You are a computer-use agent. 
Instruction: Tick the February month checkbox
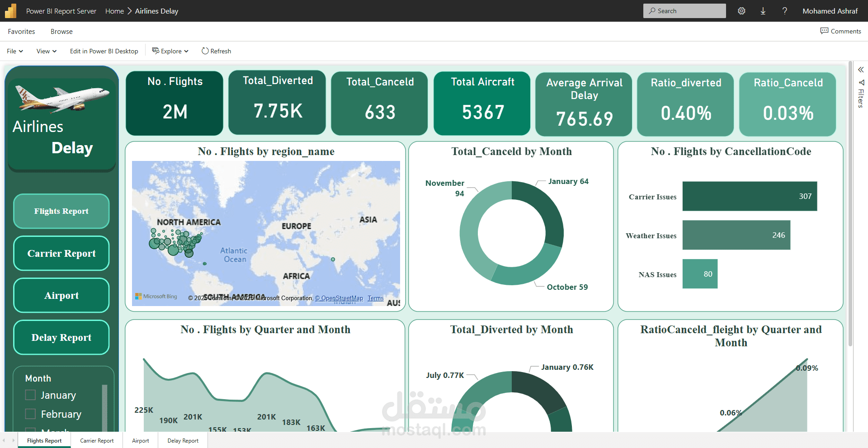(x=30, y=414)
